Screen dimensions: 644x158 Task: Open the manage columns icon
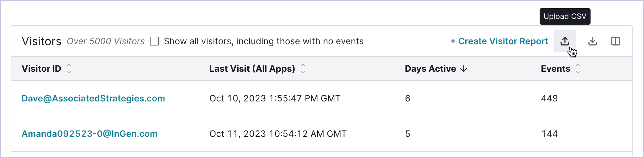point(616,41)
